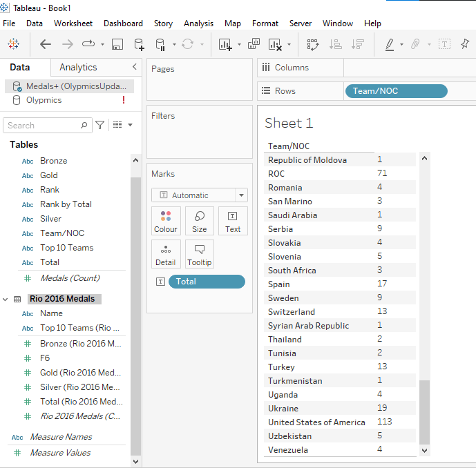Select the Measure Values field
476x468 pixels.
click(60, 453)
